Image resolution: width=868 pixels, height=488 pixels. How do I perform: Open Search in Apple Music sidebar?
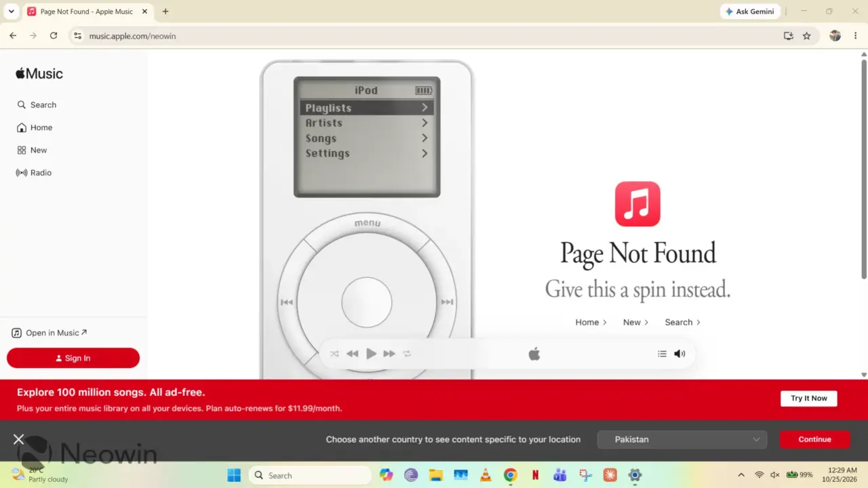37,105
